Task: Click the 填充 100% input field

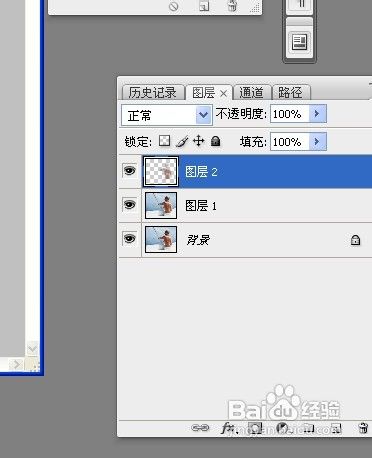Action: [290, 142]
